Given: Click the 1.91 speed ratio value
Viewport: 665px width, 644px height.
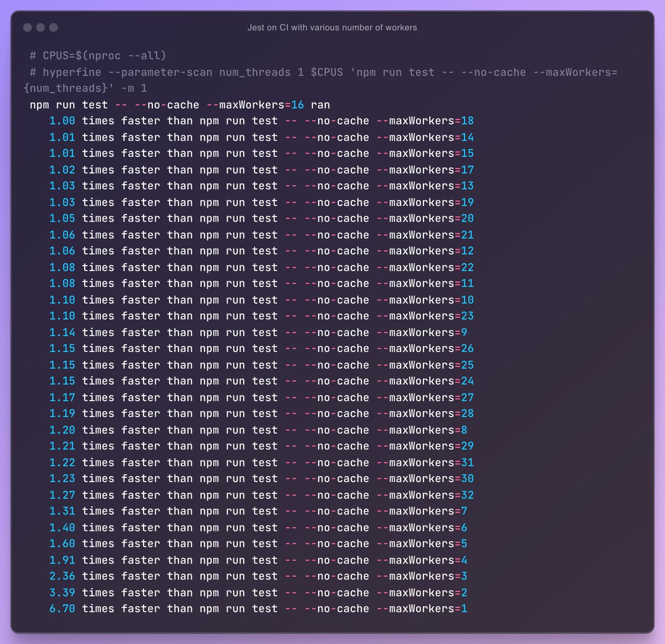Looking at the screenshot, I should point(62,560).
